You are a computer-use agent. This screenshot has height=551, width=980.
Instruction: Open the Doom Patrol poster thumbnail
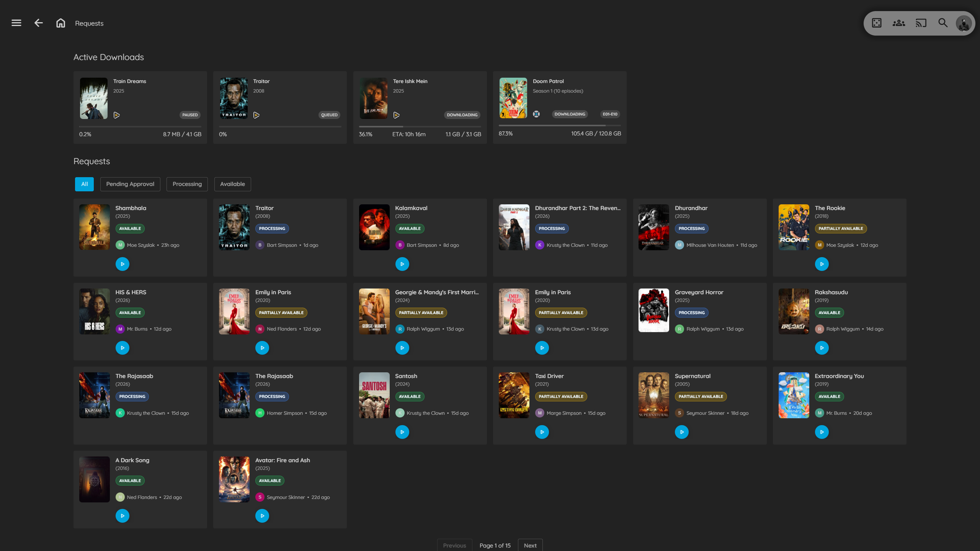pyautogui.click(x=513, y=98)
